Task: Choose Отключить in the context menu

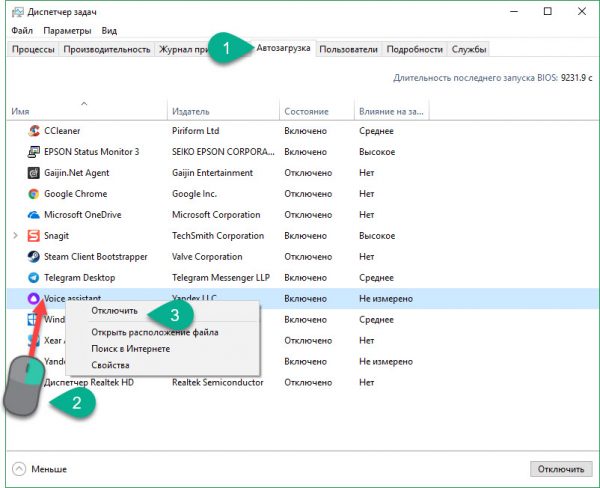Action: (114, 311)
